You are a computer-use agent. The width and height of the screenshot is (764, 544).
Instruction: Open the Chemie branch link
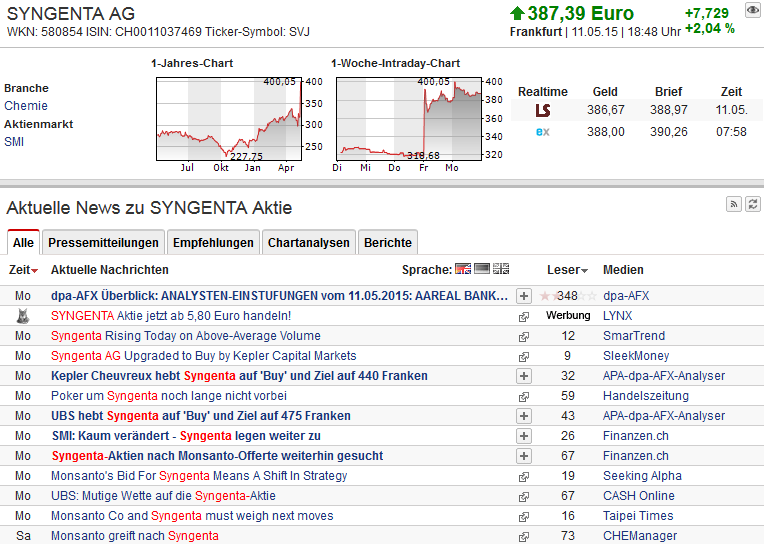coord(26,106)
